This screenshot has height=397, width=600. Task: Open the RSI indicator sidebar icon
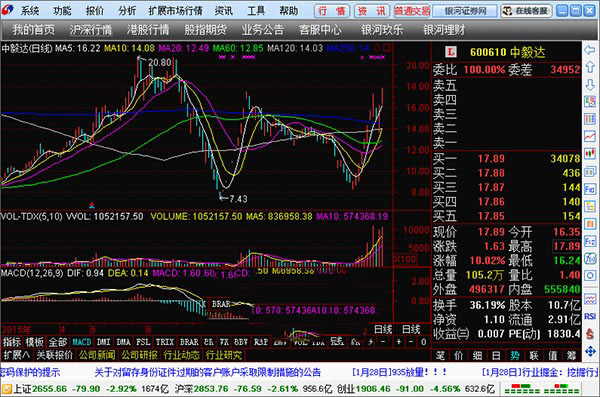point(590,316)
